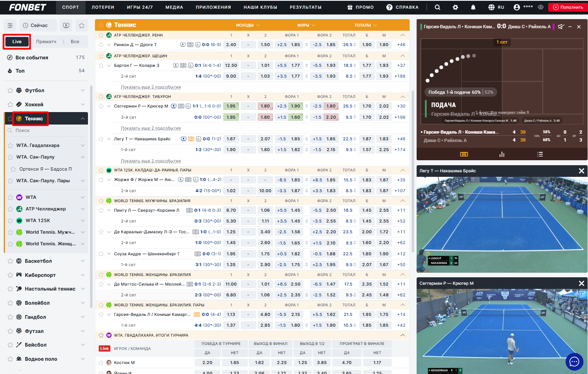Screen dimensions: 588x374
Task: Mute the match tracker sound
Action: tap(561, 27)
